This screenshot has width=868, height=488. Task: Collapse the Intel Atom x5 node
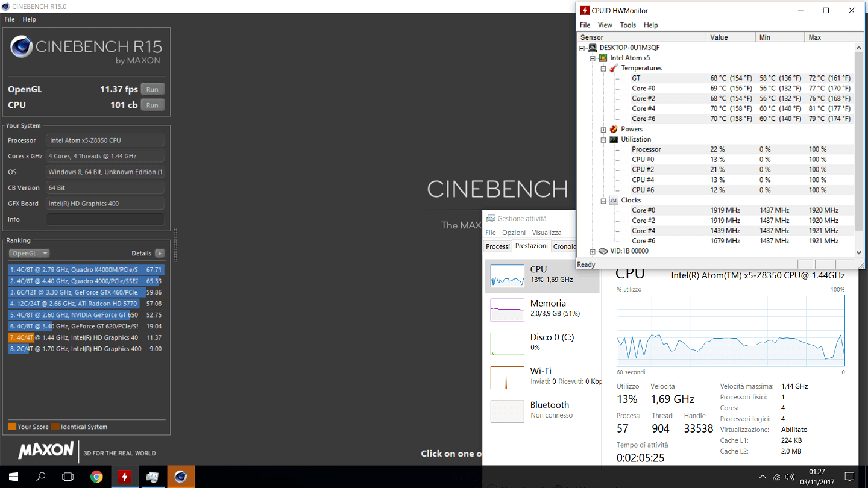pos(593,58)
